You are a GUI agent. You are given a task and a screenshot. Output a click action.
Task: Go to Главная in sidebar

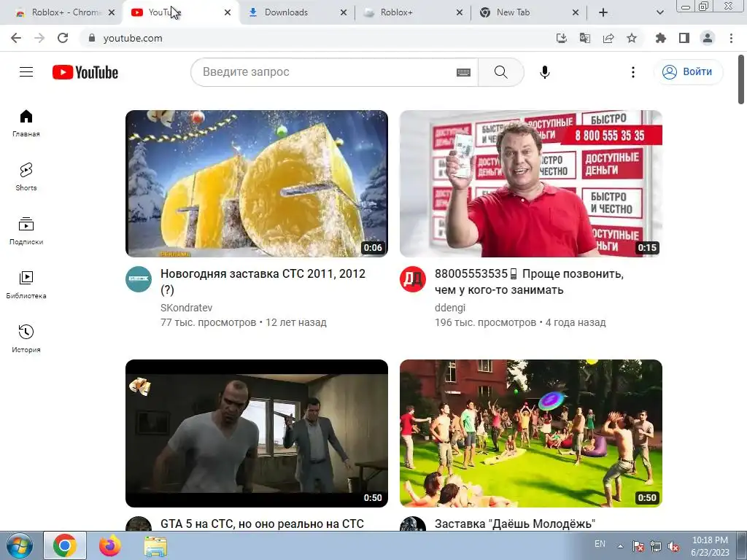[26, 123]
